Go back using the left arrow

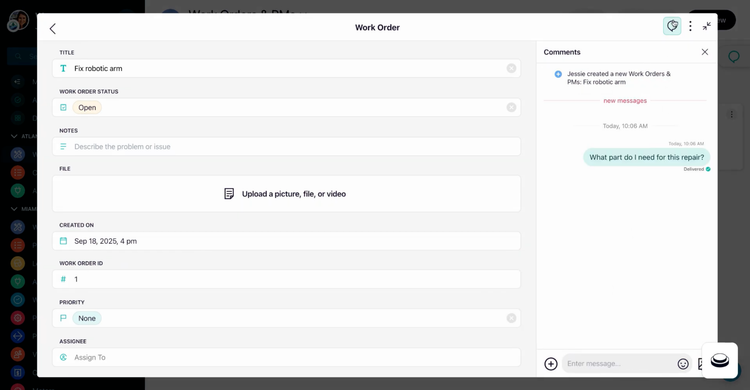(53, 29)
